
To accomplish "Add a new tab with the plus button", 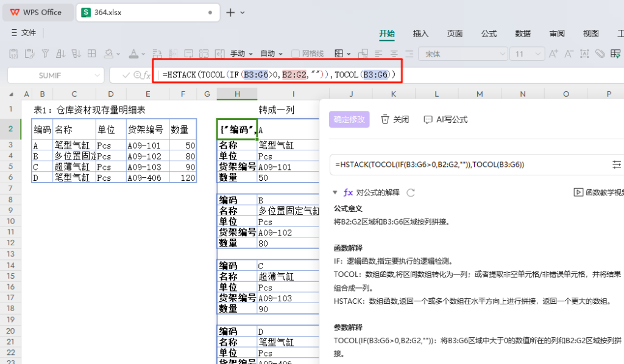I will coord(230,13).
